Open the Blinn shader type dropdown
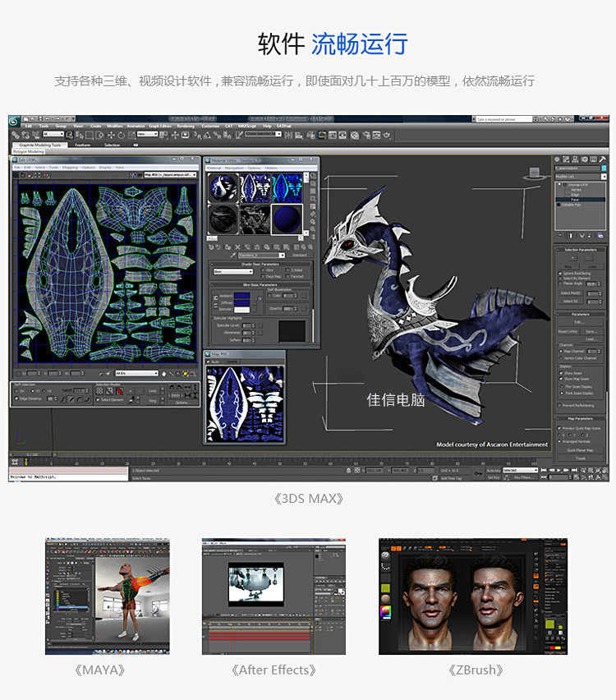616x700 pixels. (x=233, y=271)
